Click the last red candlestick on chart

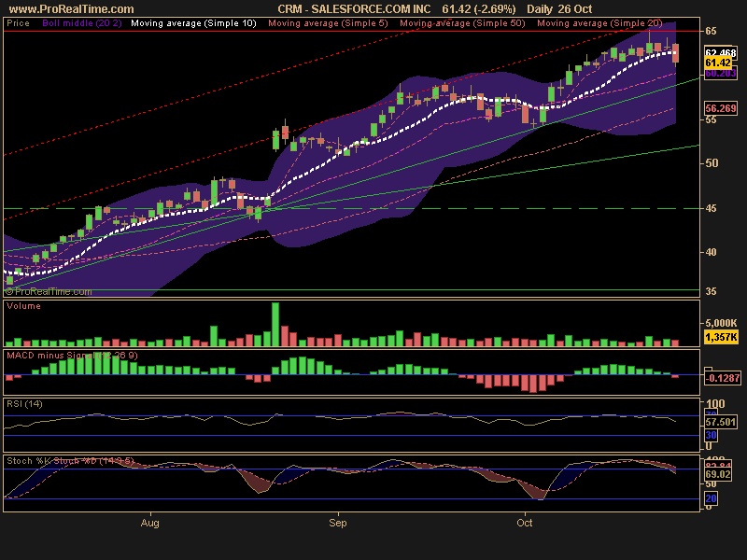pyautogui.click(x=675, y=53)
